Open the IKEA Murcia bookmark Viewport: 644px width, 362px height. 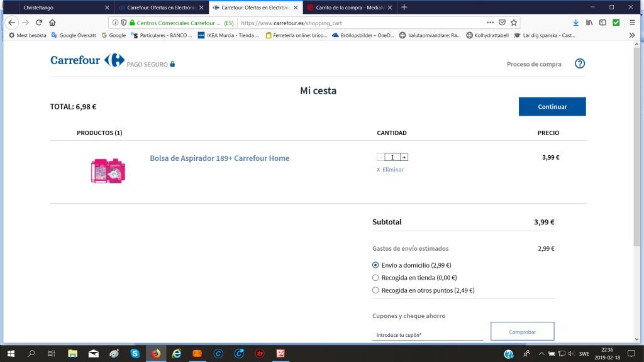point(228,35)
